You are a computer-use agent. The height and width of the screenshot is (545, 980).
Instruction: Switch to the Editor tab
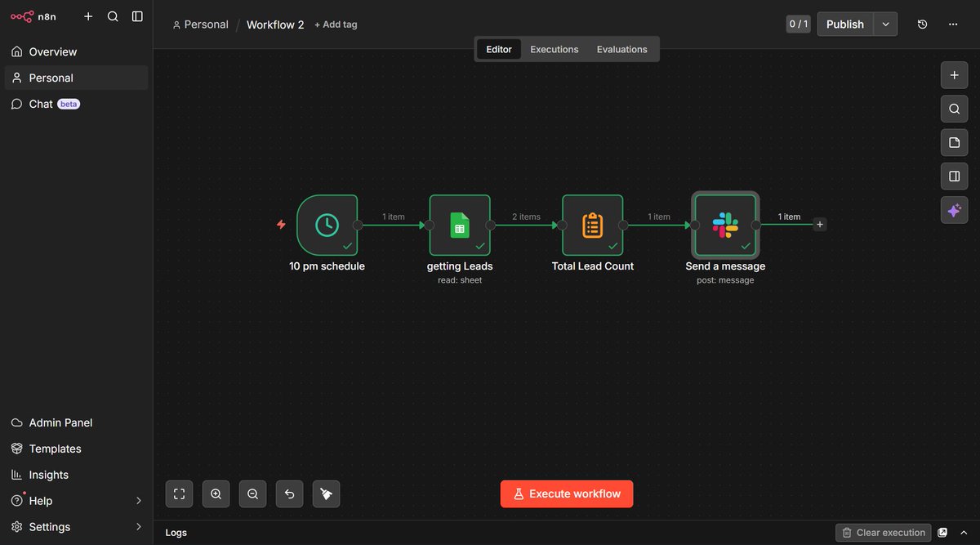[499, 49]
